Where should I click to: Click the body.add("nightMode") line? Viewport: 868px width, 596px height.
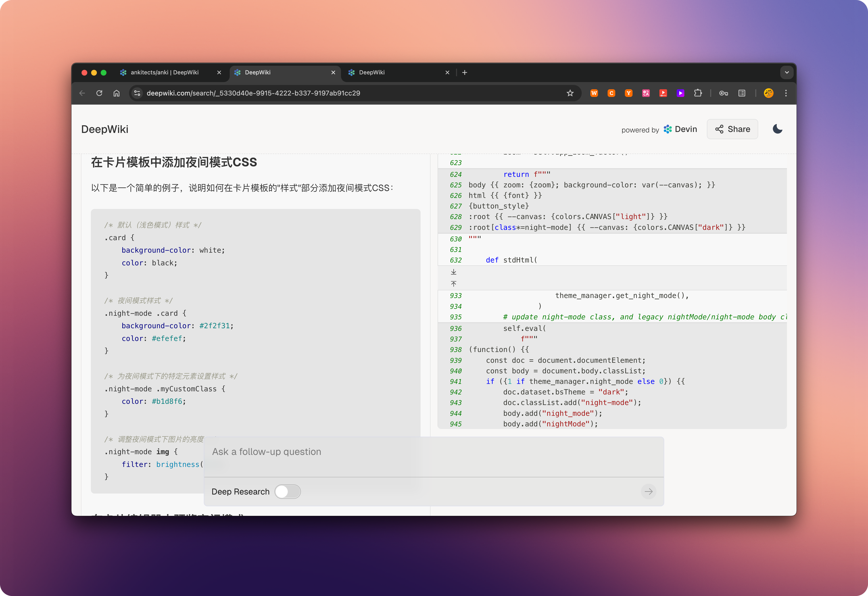550,424
